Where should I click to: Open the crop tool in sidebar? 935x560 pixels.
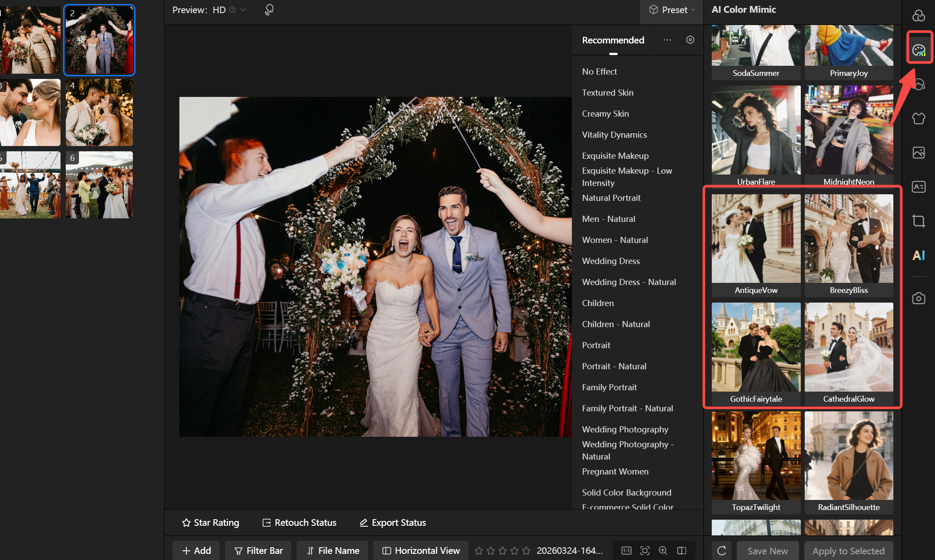918,221
